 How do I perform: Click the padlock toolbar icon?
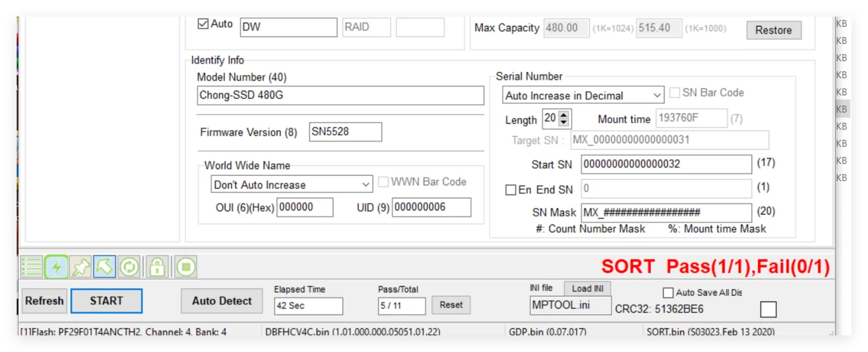157,267
